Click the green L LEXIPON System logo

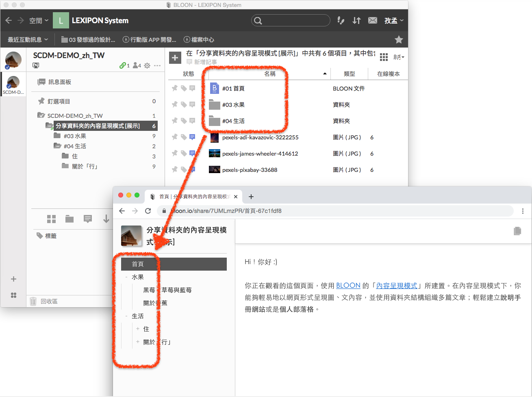[x=61, y=20]
